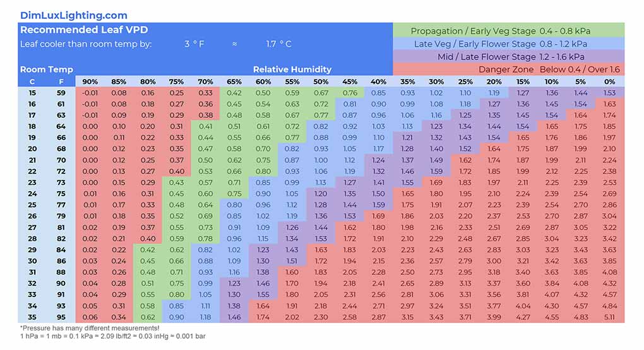Click the Recommended Leaf VPD heading
This screenshot has height=350, width=644.
(84, 30)
